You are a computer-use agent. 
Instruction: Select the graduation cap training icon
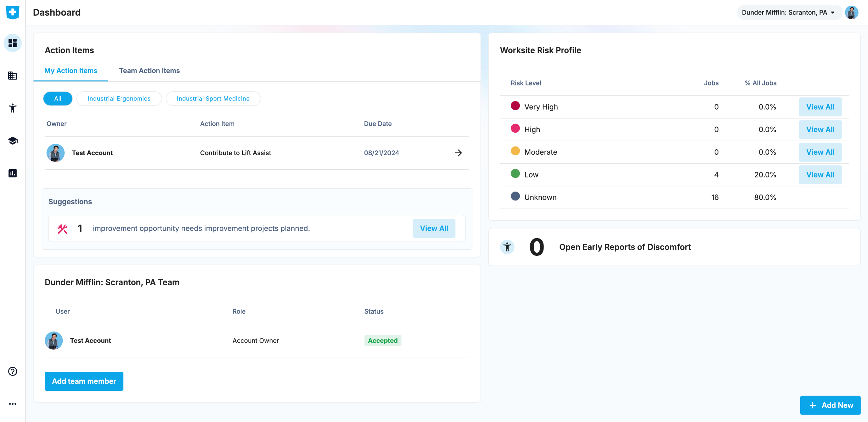[x=13, y=141]
